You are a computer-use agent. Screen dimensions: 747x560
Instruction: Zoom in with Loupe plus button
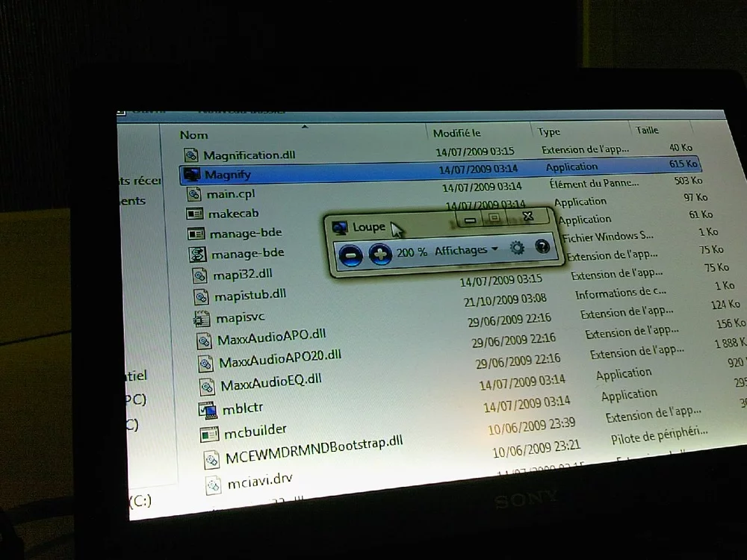pos(380,253)
